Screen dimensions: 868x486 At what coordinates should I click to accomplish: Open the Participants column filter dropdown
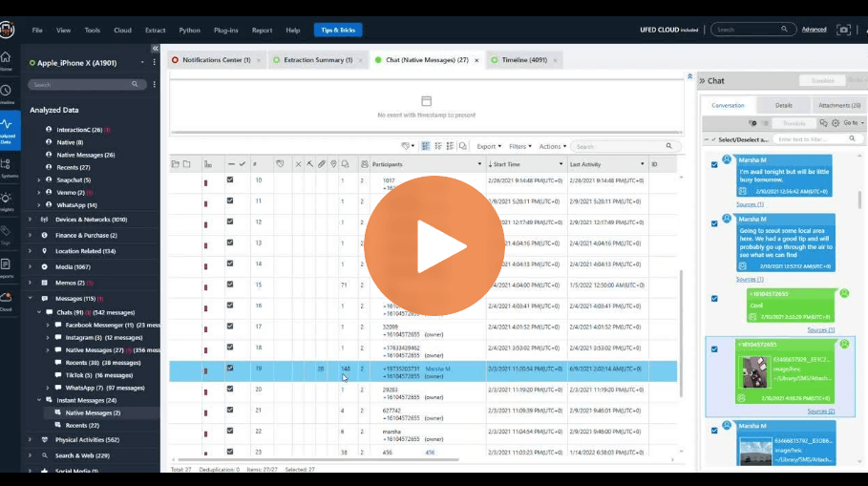[x=479, y=164]
